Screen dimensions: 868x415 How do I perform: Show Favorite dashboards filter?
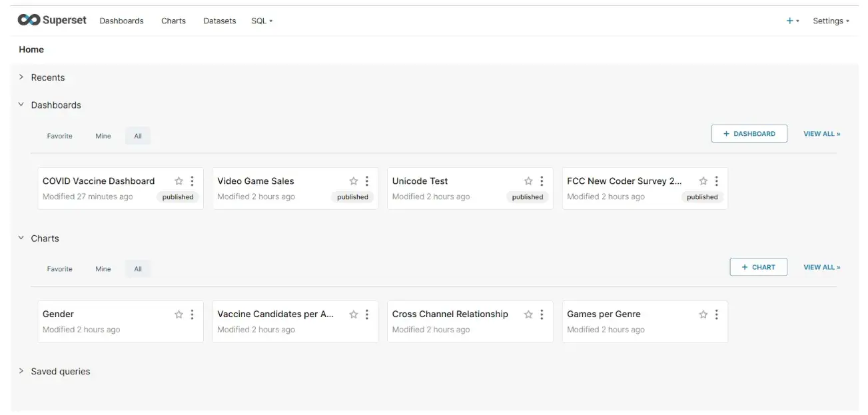coord(59,136)
